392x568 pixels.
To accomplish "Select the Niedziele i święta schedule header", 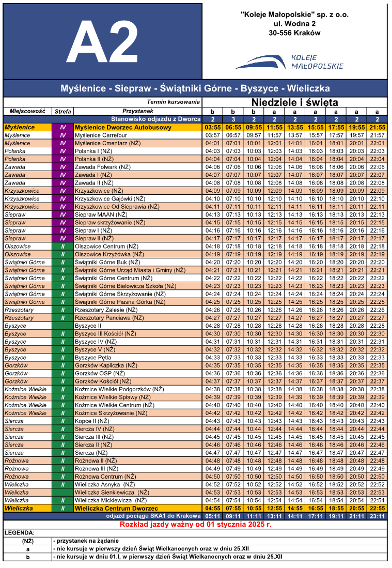I will [294, 102].
